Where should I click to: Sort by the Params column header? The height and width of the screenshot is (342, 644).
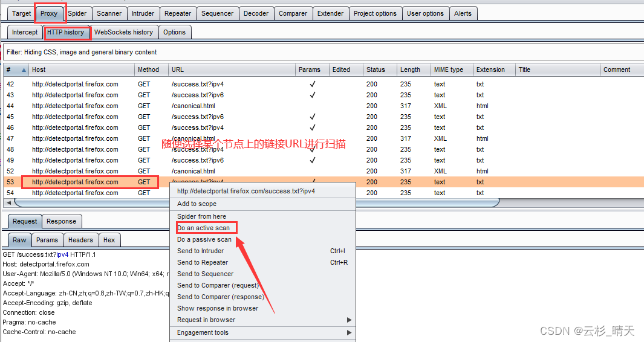(312, 70)
